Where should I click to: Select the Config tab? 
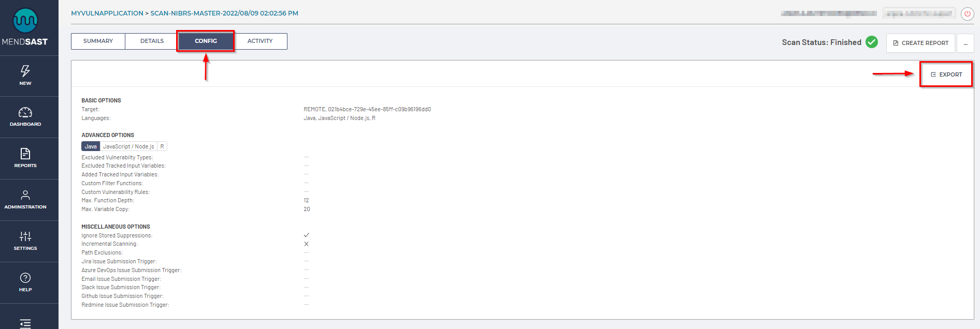[206, 41]
